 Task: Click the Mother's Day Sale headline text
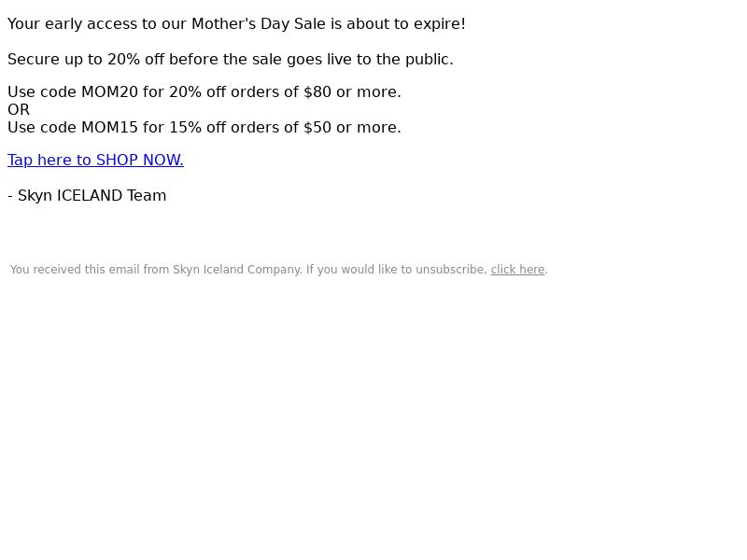pos(236,24)
